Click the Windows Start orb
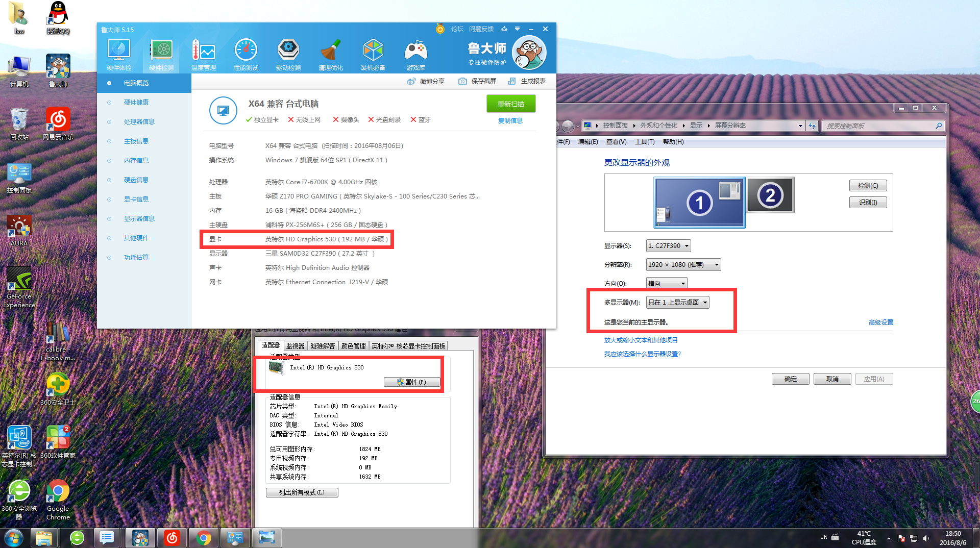 point(14,538)
